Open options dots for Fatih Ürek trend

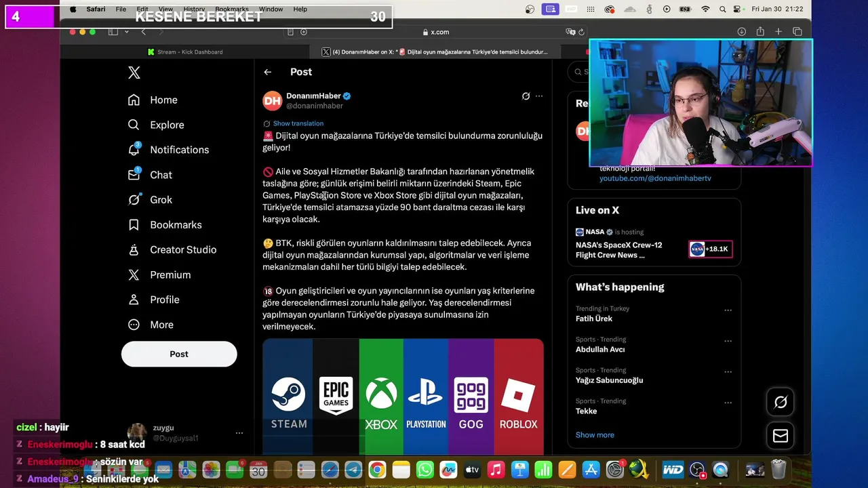[x=728, y=310]
